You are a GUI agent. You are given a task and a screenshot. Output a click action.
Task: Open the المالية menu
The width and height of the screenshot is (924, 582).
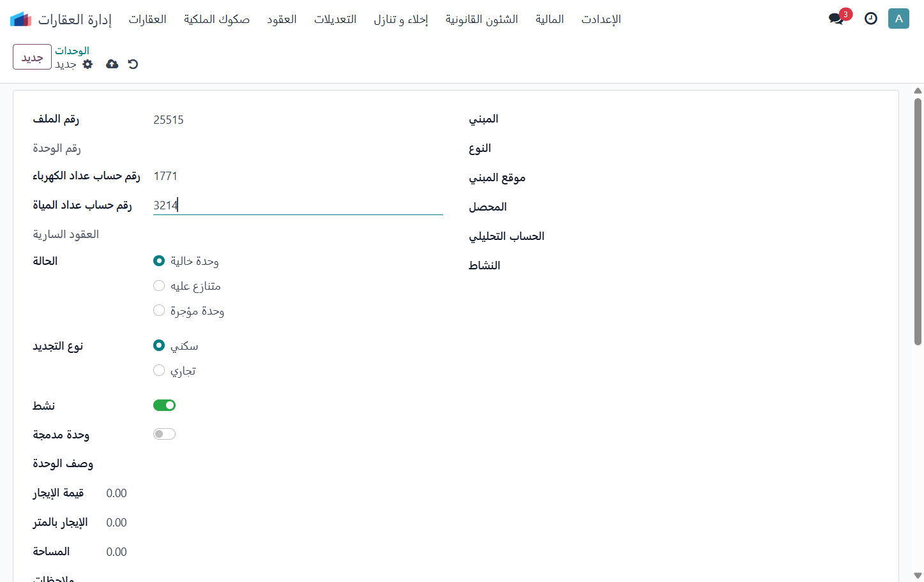[x=550, y=19]
